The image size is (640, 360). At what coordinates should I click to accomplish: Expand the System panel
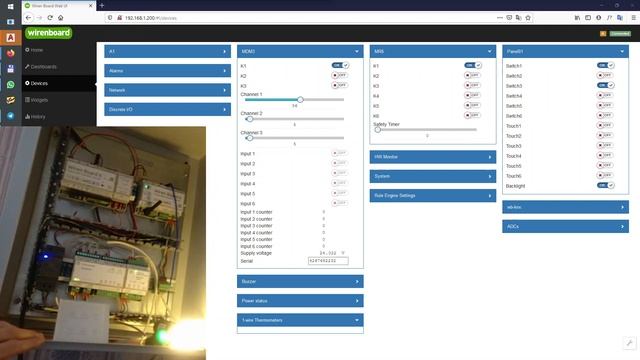[433, 176]
